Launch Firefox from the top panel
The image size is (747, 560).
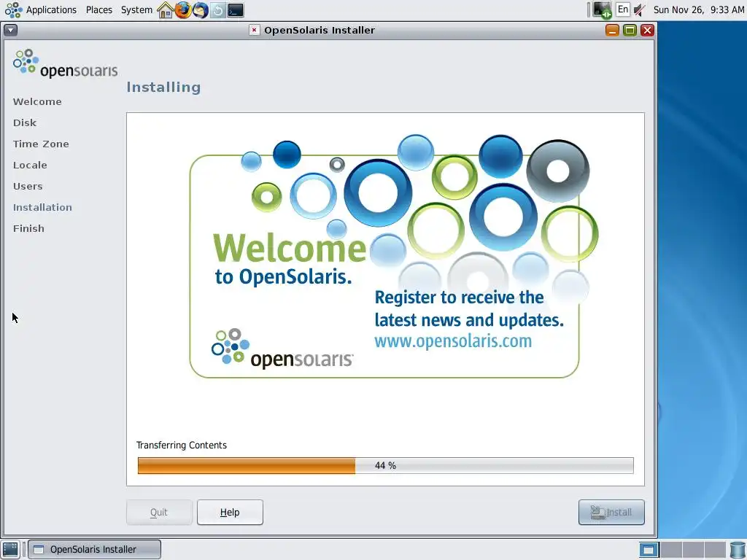pyautogui.click(x=183, y=10)
